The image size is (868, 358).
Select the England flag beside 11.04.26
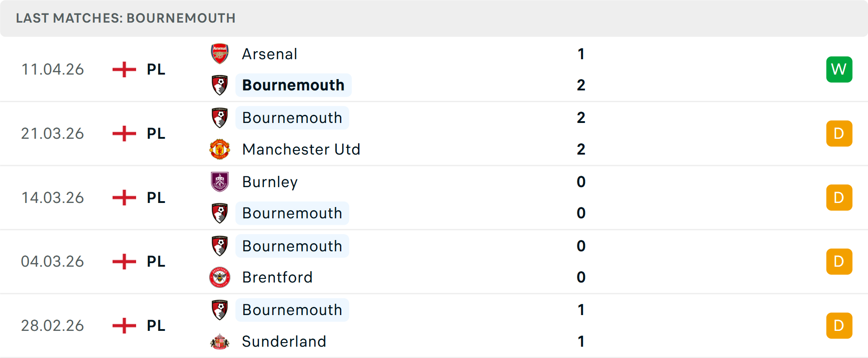[x=123, y=69]
